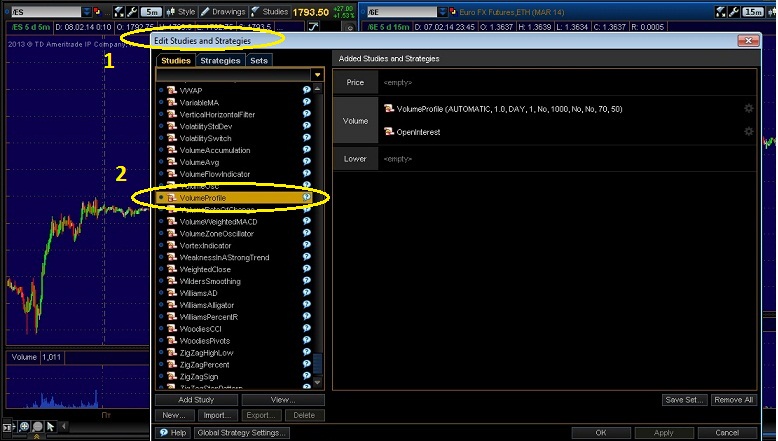Viewport: 778px width, 441px height.
Task: Click the Cancel button
Action: coord(727,433)
